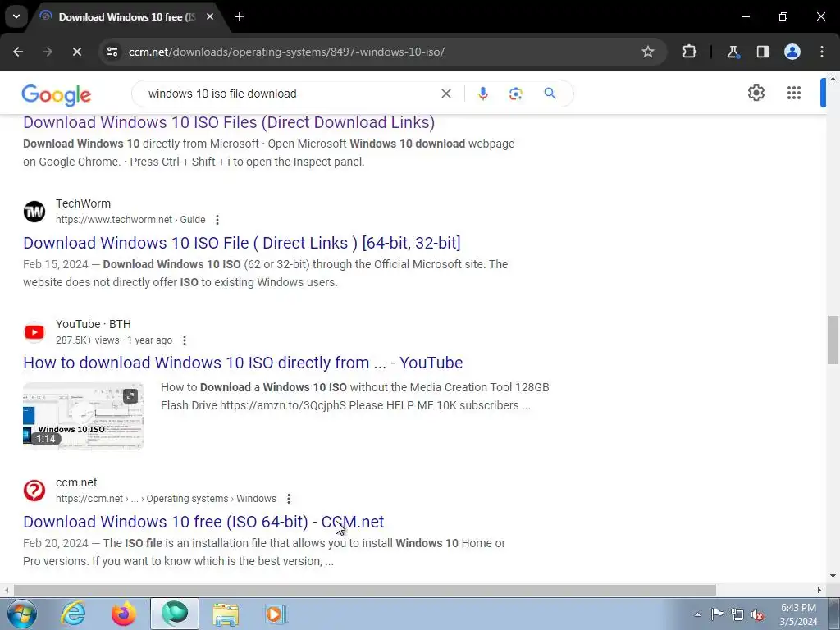Click the YouTube result logo
Viewport: 840px width, 630px height.
[34, 332]
